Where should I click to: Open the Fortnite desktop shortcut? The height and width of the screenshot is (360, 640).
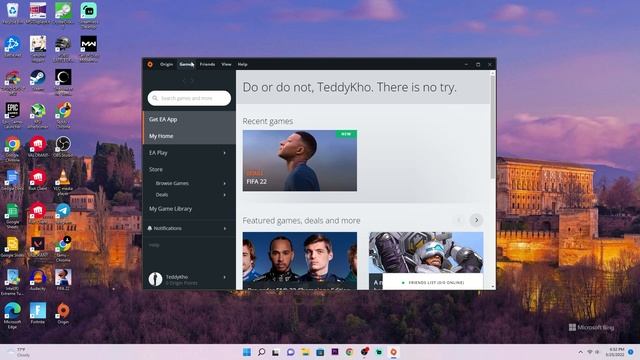coord(38,313)
